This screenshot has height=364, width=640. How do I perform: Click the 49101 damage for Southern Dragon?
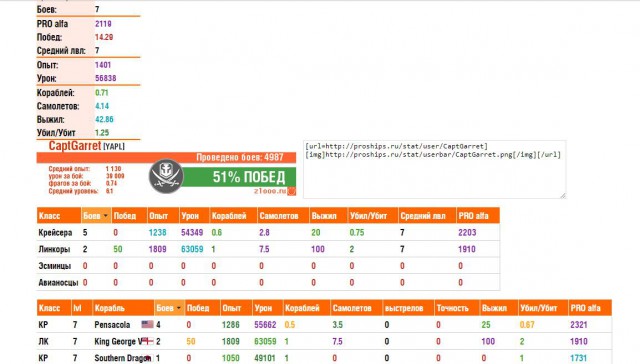(x=265, y=358)
